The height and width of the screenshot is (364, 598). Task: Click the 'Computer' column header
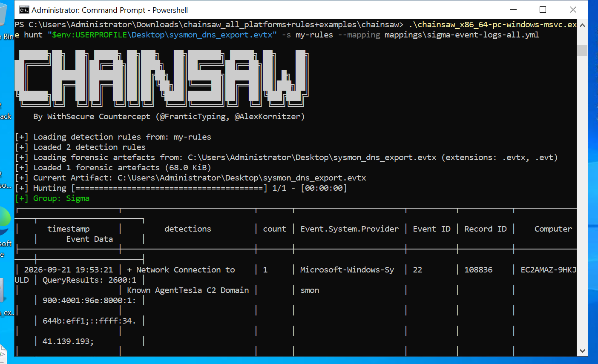(553, 229)
